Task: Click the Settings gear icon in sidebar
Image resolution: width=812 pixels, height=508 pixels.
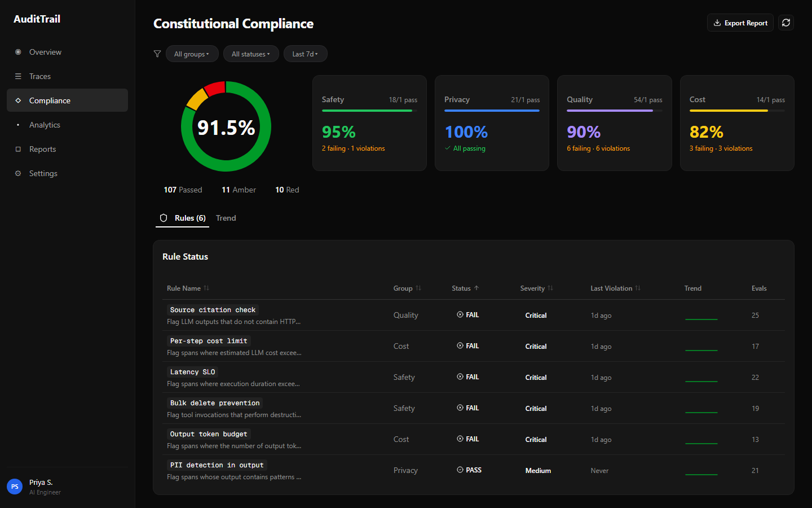Action: 18,173
